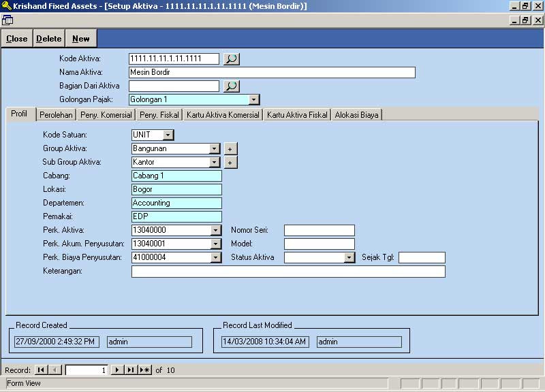The width and height of the screenshot is (545, 392).
Task: Click the Keterangan input field
Action: [288, 271]
